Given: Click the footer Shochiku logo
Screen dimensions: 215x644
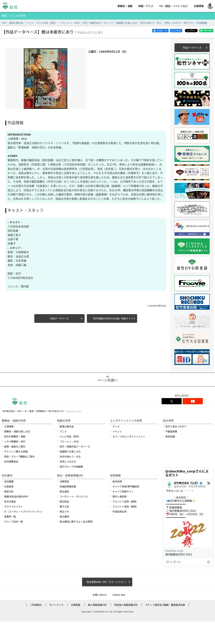Looking at the screenshot, I should point(20,402).
